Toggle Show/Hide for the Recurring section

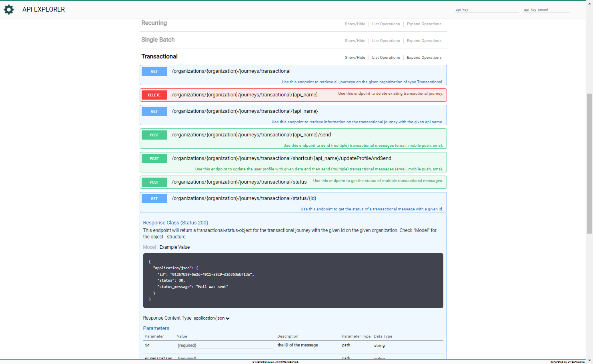pyautogui.click(x=355, y=24)
